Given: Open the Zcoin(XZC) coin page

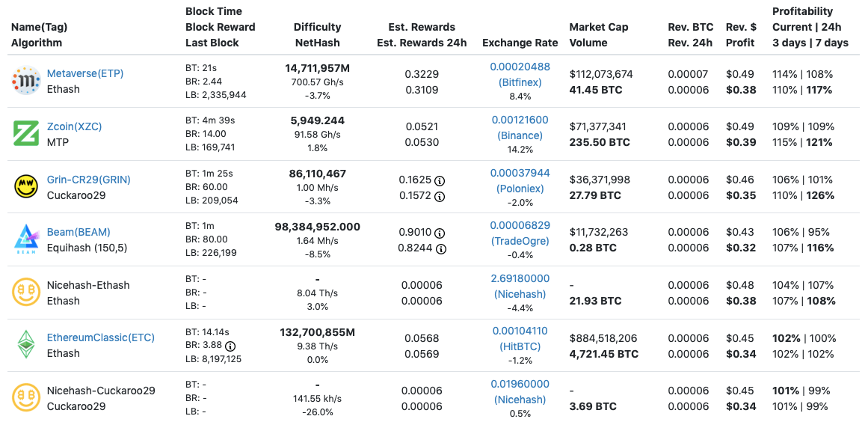Looking at the screenshot, I should coord(74,126).
